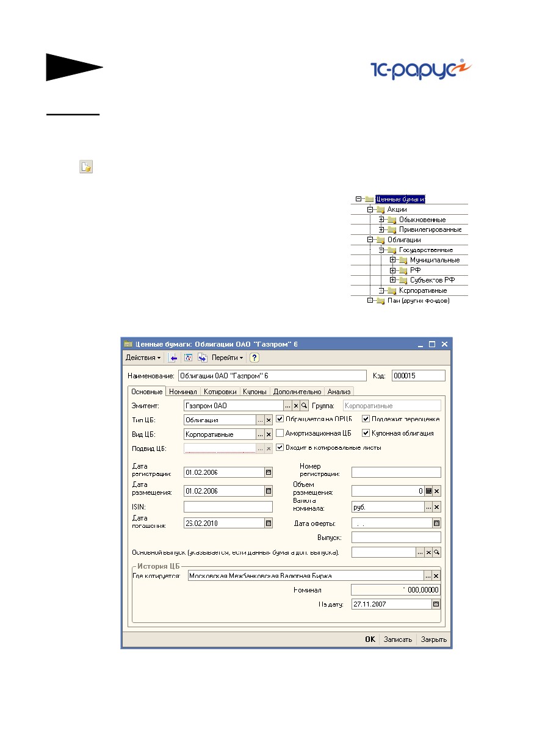Screen dimensions: 534x756
Task: Click the OK button
Action: click(x=370, y=639)
